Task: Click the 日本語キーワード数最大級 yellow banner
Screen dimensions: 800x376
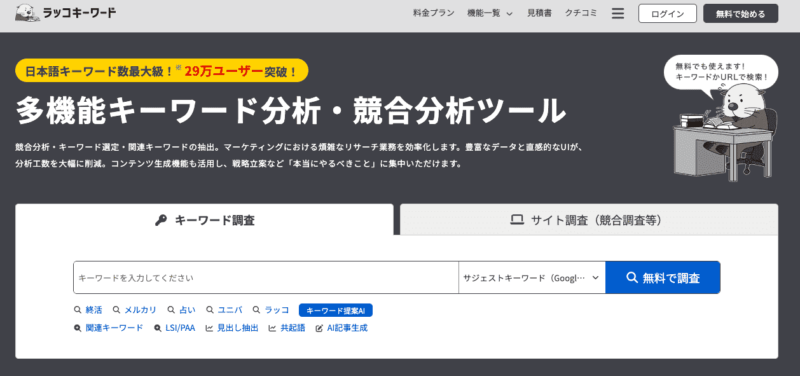Action: click(162, 71)
